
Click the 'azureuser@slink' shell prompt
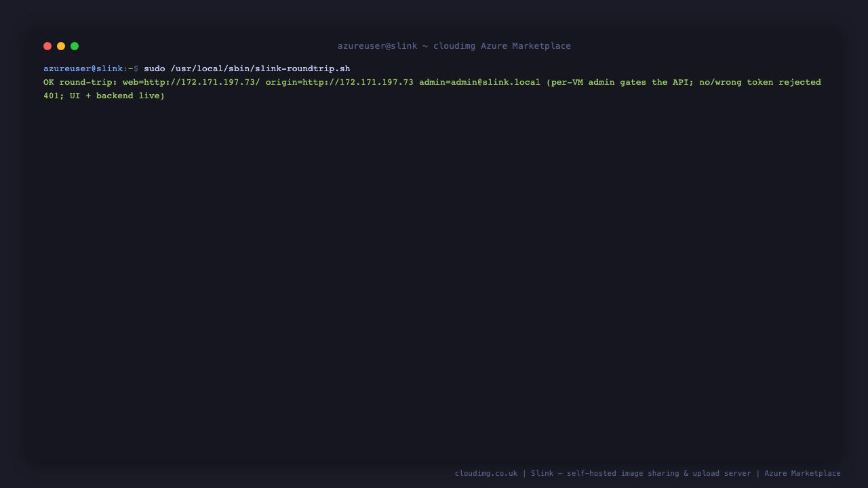(x=83, y=68)
